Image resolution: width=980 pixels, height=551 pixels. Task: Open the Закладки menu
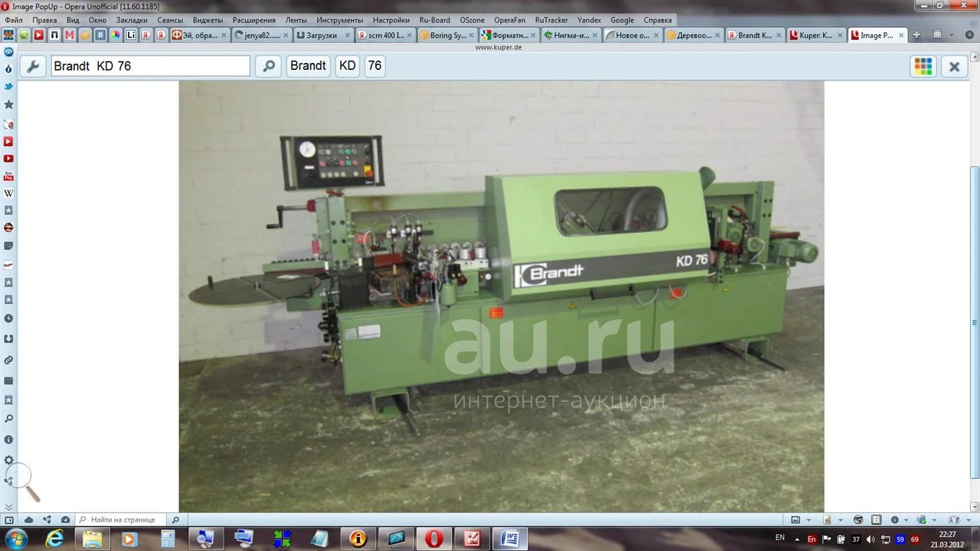[132, 20]
